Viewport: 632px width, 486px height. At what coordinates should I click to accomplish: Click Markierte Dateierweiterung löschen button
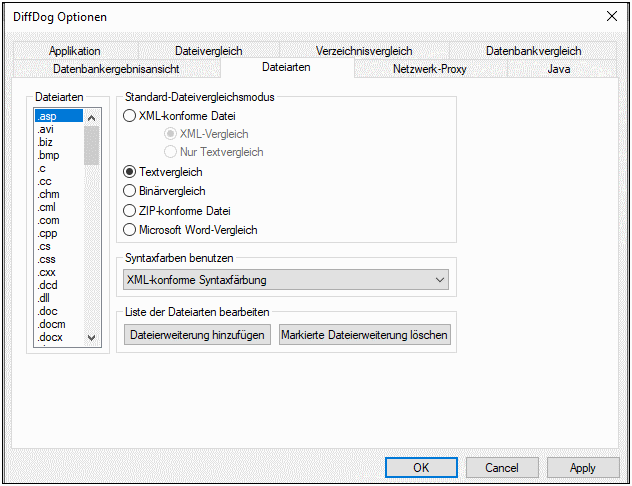click(364, 335)
